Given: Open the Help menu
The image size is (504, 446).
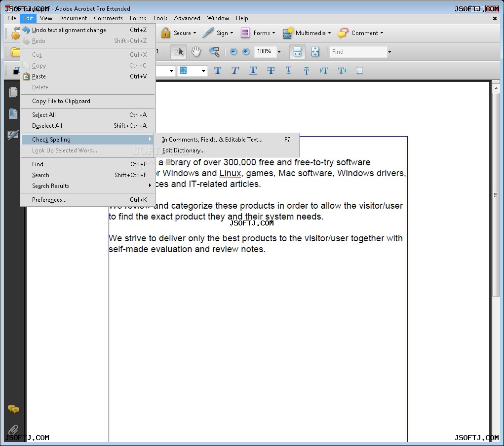Looking at the screenshot, I should pos(242,18).
